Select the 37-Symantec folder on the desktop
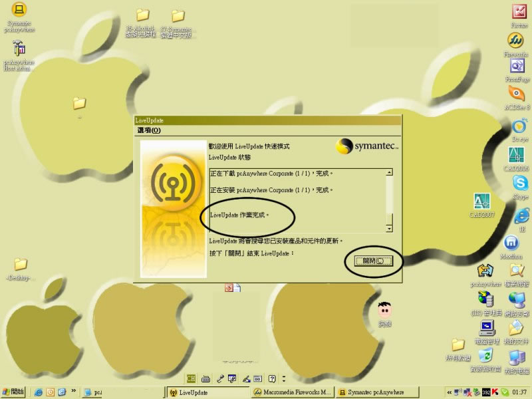 [x=177, y=23]
